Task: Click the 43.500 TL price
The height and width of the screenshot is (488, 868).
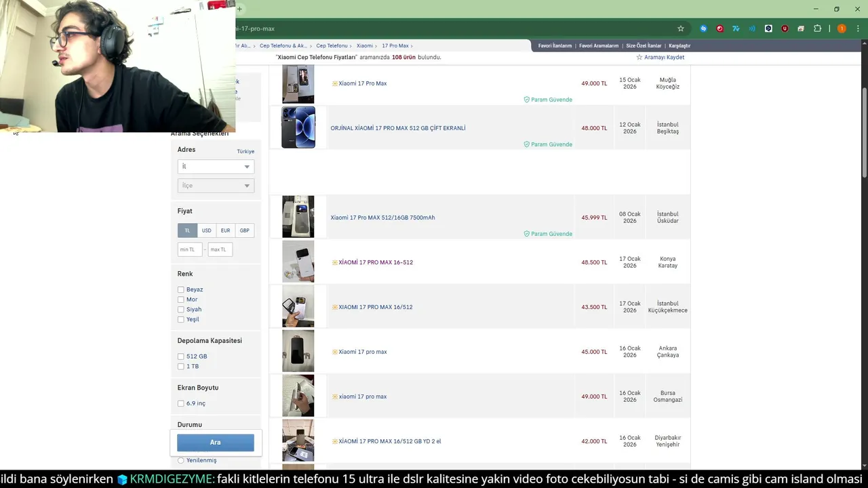Action: (x=594, y=307)
